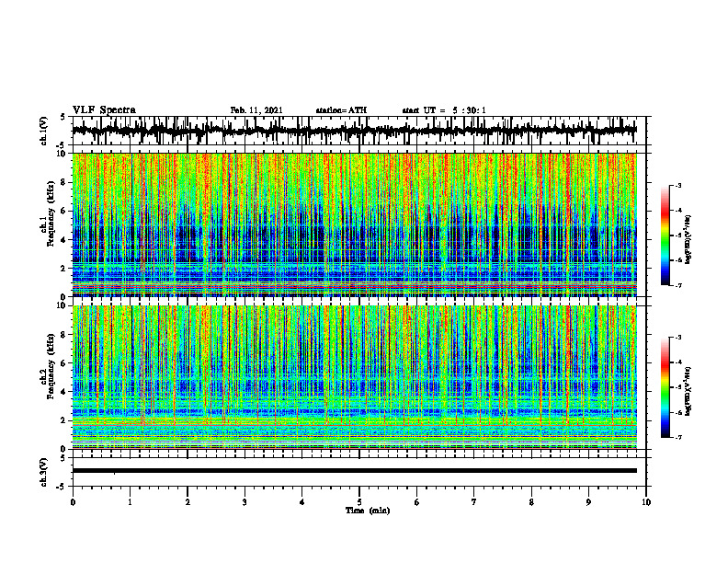The width and height of the screenshot is (728, 563).
Task: Click the time-axis tick label "10"
Action: (646, 502)
